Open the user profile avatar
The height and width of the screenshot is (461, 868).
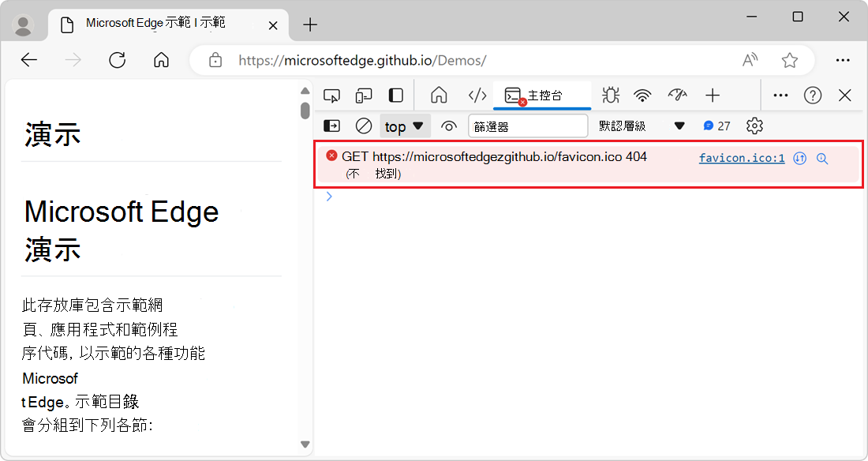tap(23, 25)
